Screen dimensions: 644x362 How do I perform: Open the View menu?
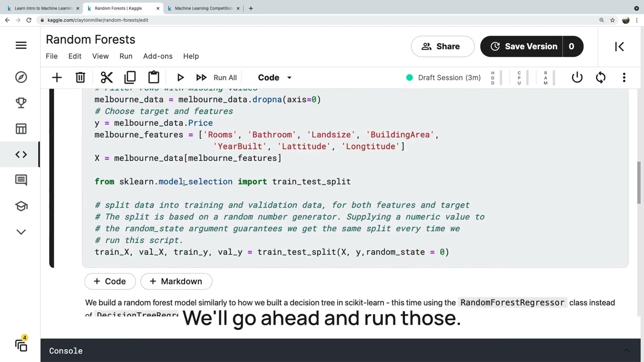tap(100, 56)
